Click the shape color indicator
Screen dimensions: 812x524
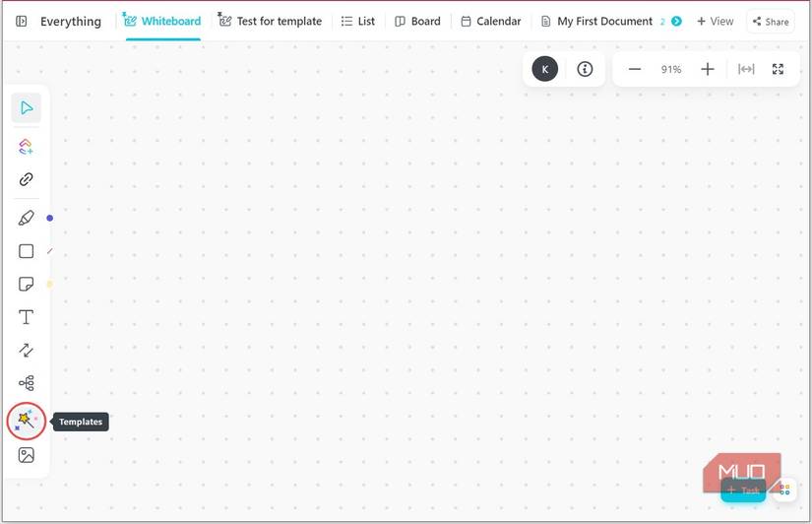pyautogui.click(x=50, y=251)
